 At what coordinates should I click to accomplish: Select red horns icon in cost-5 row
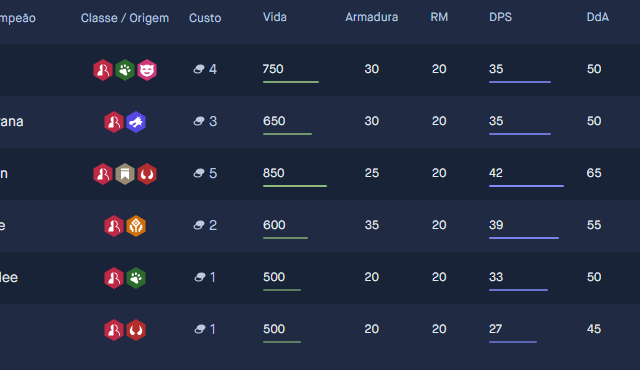coord(147,174)
